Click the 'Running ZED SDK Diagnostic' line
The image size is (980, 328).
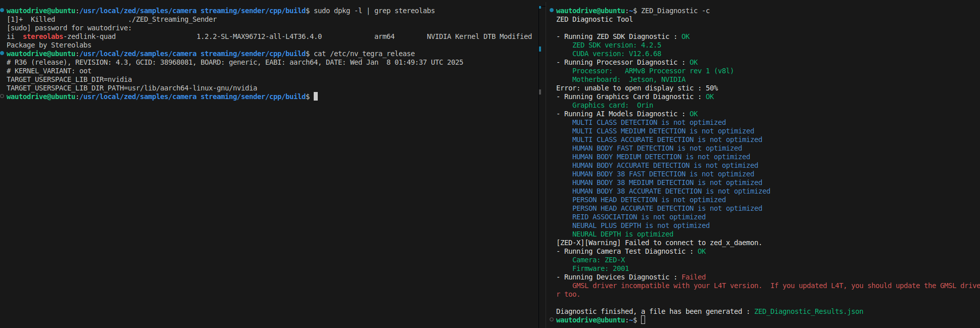tap(623, 36)
